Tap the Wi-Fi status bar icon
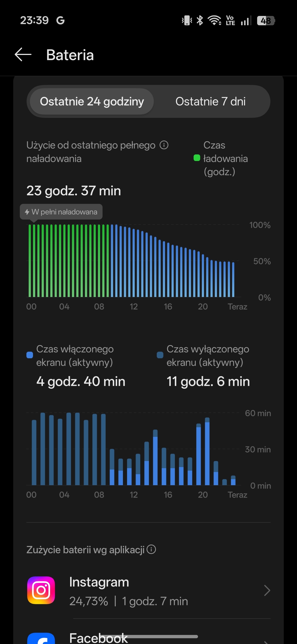Image resolution: width=297 pixels, height=644 pixels. (x=215, y=20)
